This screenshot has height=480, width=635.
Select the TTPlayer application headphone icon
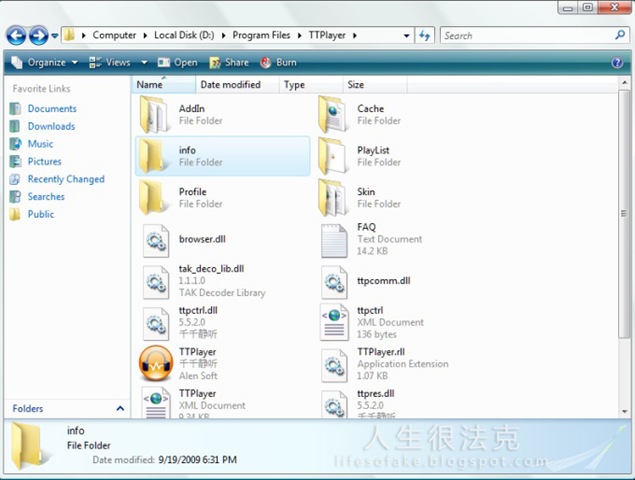[156, 363]
